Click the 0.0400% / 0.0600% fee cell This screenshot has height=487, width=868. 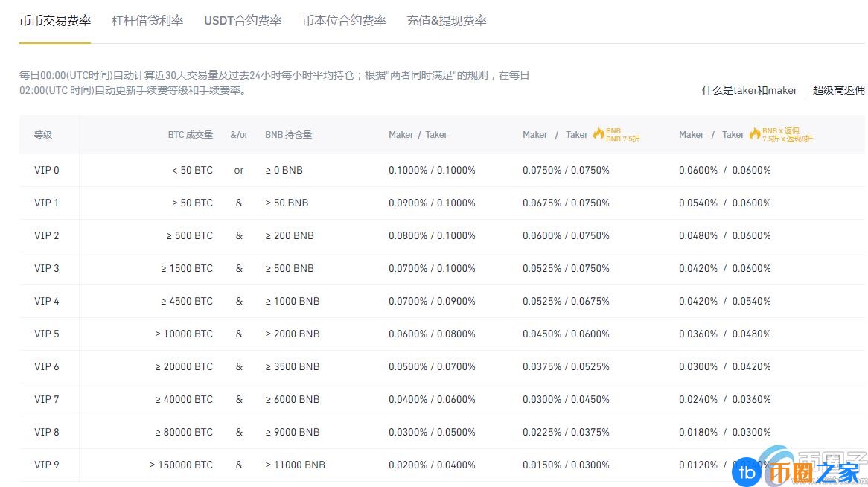click(432, 399)
